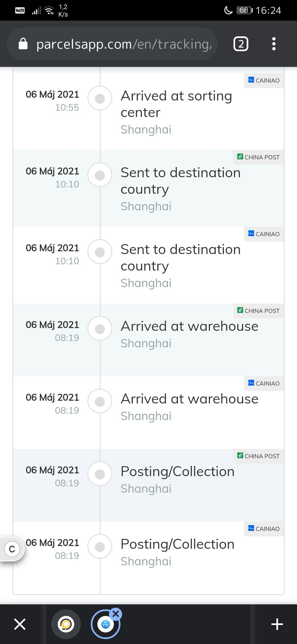Tap CHINA POST badge on Arrived at warehouse

pos(258,311)
